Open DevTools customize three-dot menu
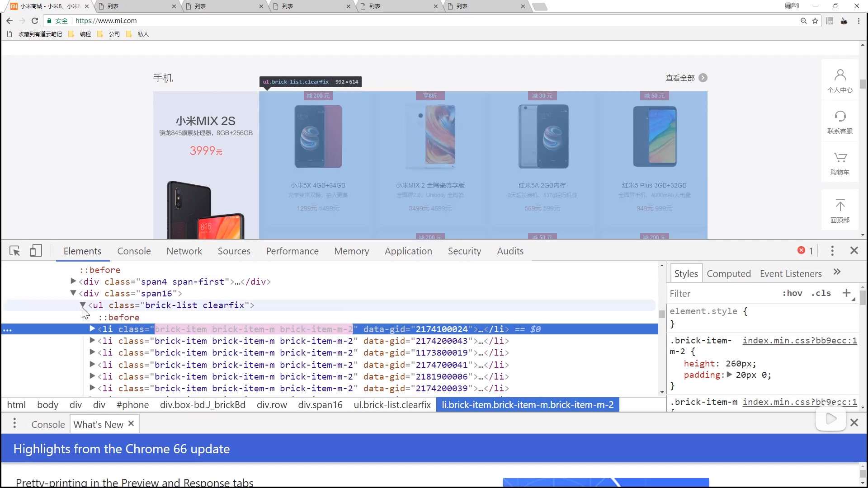This screenshot has width=868, height=488. click(x=832, y=251)
